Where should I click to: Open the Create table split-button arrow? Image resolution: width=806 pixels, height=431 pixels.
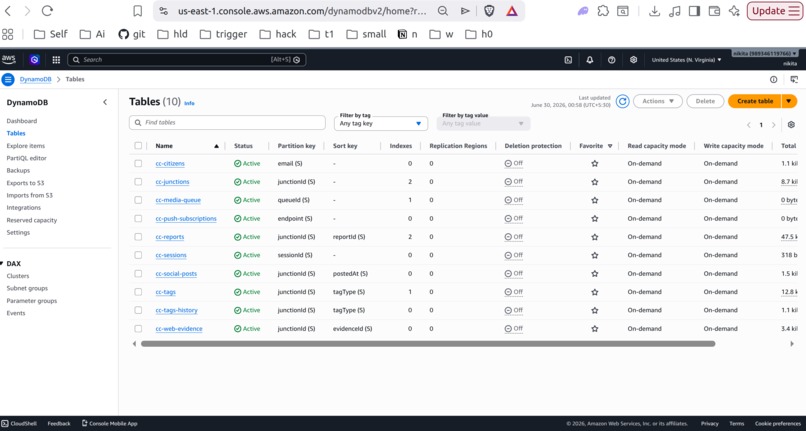[790, 101]
